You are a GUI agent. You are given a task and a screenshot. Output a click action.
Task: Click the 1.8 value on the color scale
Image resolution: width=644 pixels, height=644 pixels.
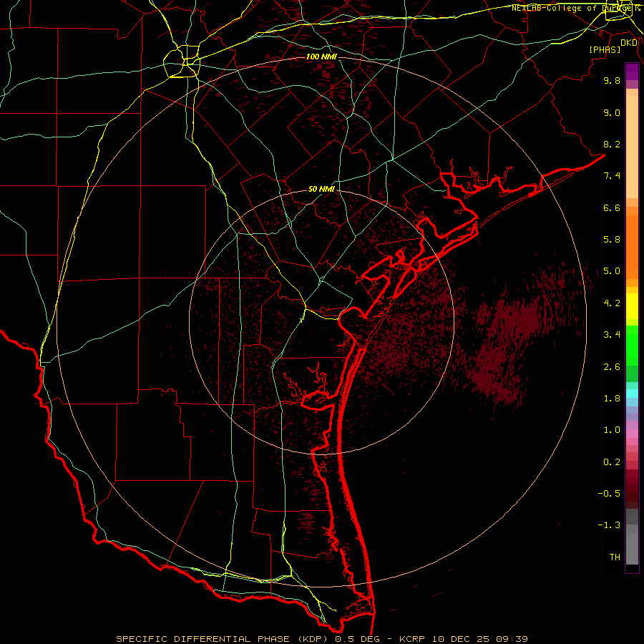click(x=612, y=399)
